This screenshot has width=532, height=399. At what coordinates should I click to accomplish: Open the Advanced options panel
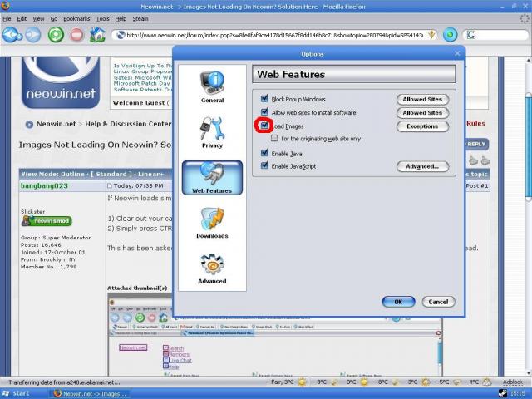[x=212, y=268]
